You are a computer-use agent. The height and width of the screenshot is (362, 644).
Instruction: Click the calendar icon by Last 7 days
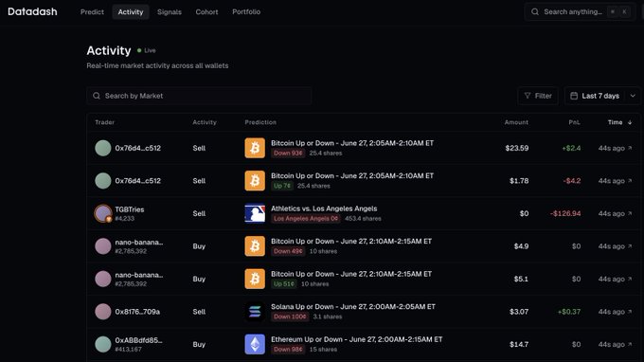574,96
